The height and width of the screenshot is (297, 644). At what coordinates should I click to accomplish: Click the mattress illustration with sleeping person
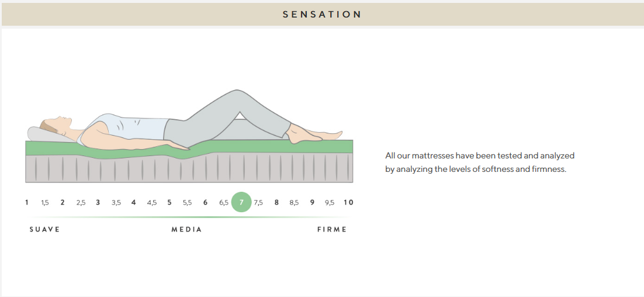(189, 138)
